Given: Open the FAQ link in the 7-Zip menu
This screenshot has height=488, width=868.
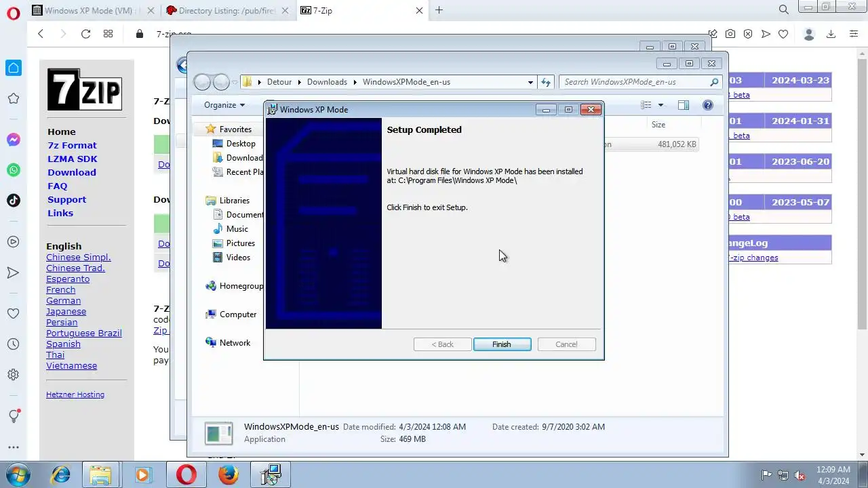Looking at the screenshot, I should point(57,186).
